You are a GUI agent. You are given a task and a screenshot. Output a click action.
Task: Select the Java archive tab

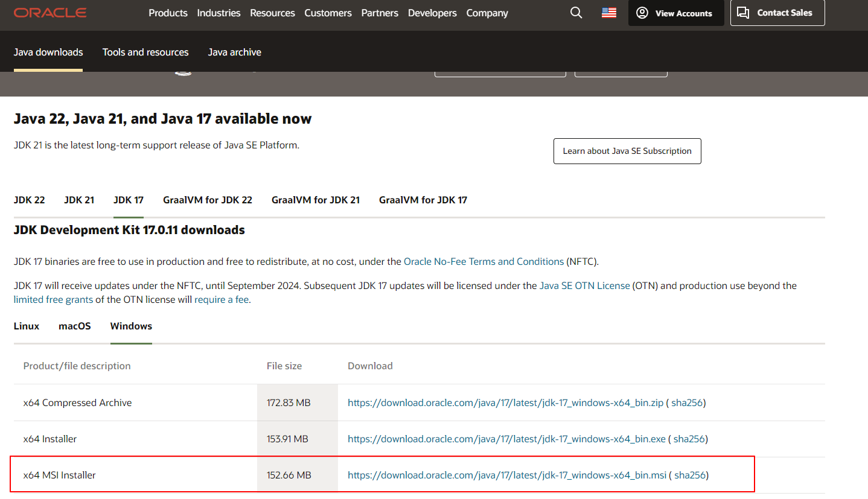click(x=234, y=52)
